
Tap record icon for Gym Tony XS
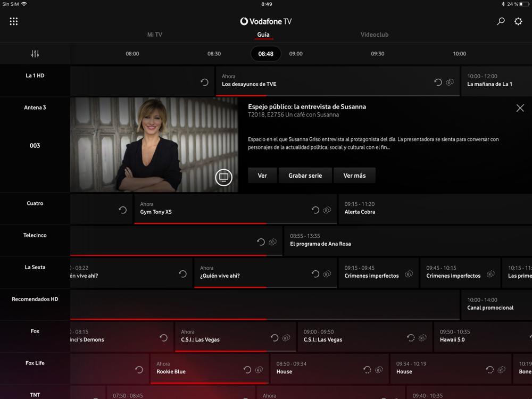[327, 210]
